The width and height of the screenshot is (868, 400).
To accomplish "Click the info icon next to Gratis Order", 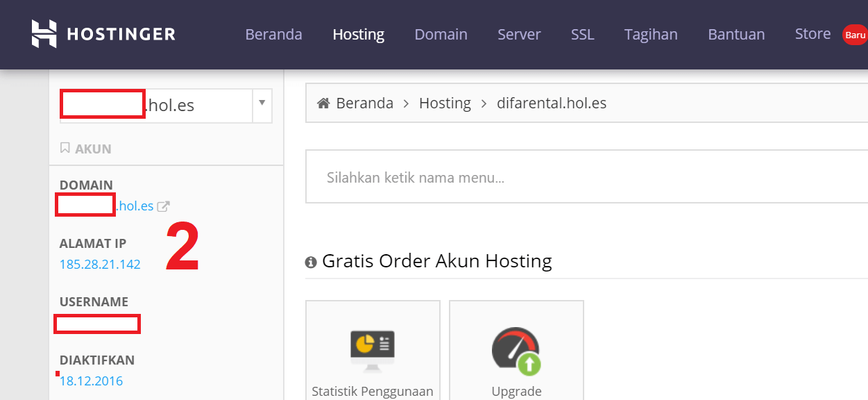I will click(311, 262).
